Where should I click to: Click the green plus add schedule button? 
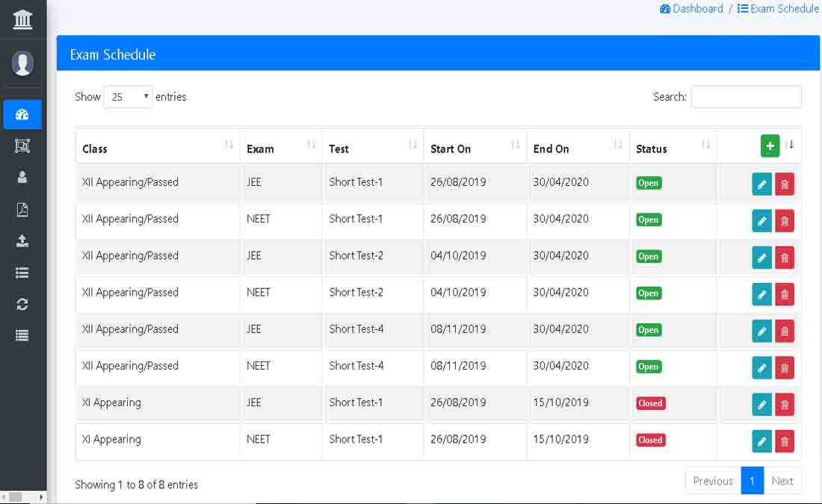click(x=770, y=146)
